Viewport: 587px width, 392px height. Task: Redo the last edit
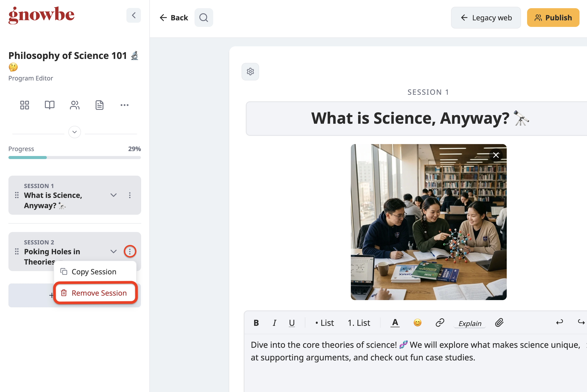coord(581,322)
